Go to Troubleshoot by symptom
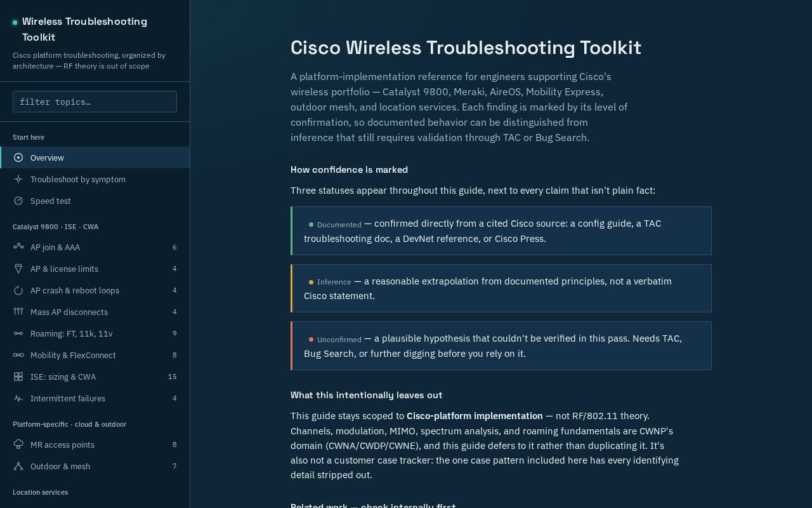This screenshot has height=508, width=812. (95, 179)
